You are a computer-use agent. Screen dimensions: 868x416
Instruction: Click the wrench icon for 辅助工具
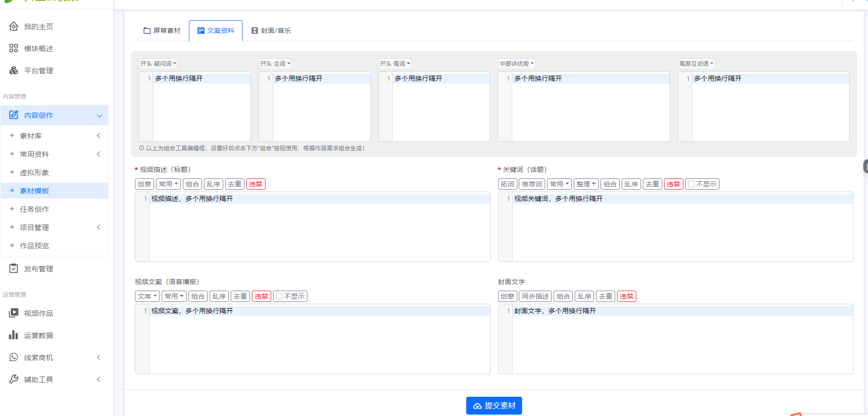pyautogui.click(x=14, y=379)
